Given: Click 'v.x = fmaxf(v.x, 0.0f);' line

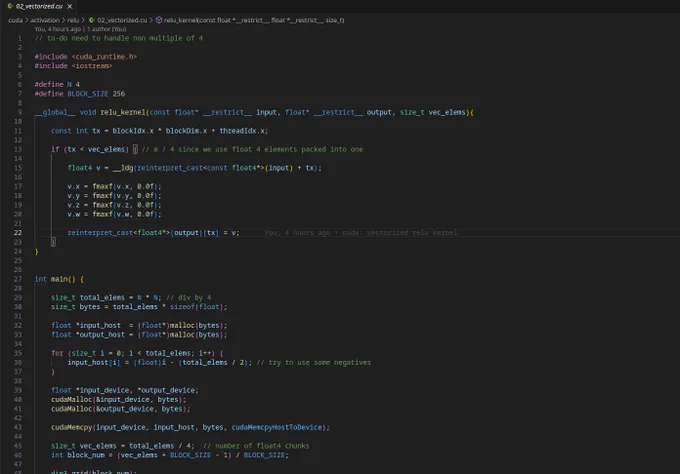Looking at the screenshot, I should pyautogui.click(x=114, y=186).
